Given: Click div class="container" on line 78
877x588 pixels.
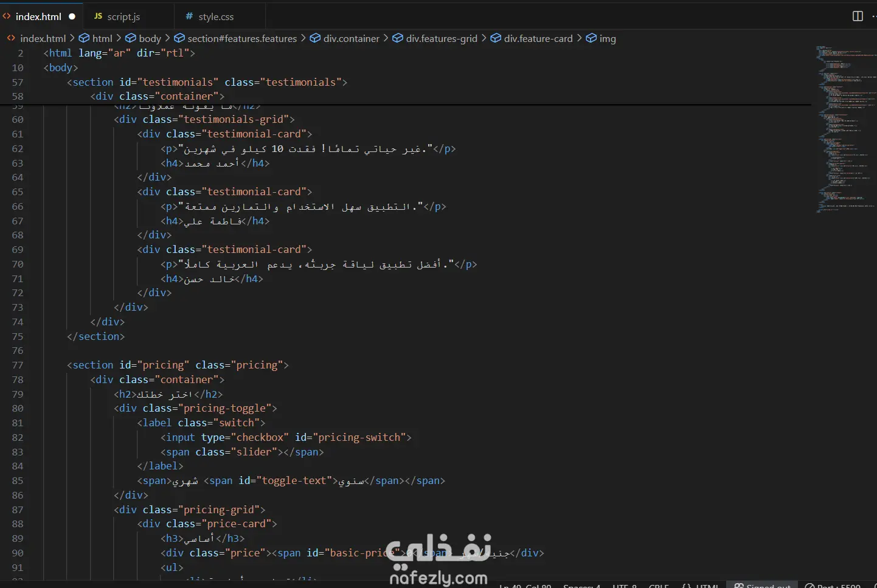Looking at the screenshot, I should (x=158, y=379).
